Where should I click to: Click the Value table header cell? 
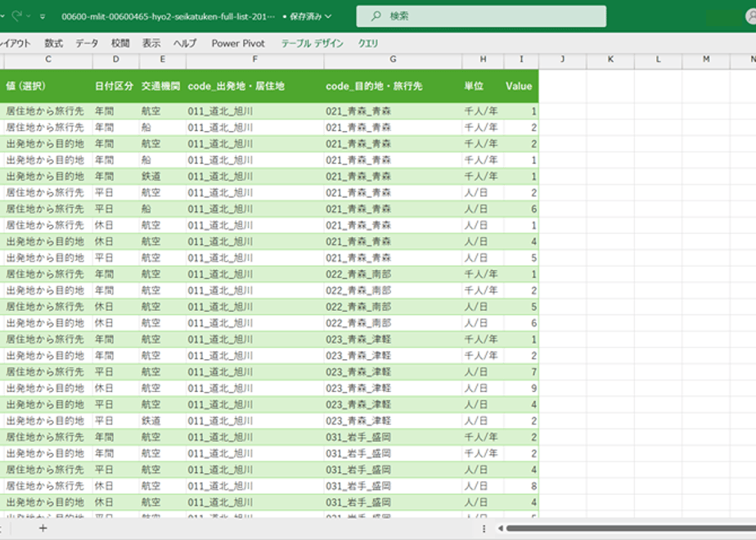(521, 86)
